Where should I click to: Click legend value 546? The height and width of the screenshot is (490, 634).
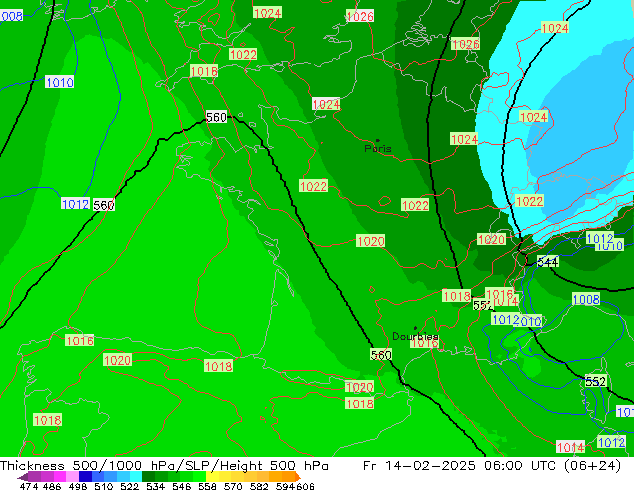point(181,486)
